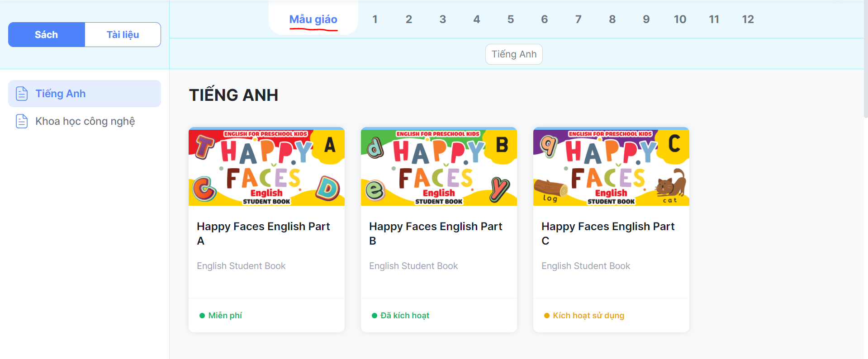The width and height of the screenshot is (868, 359).
Task: Select the Mẫu giáo grade tab
Action: pos(313,19)
